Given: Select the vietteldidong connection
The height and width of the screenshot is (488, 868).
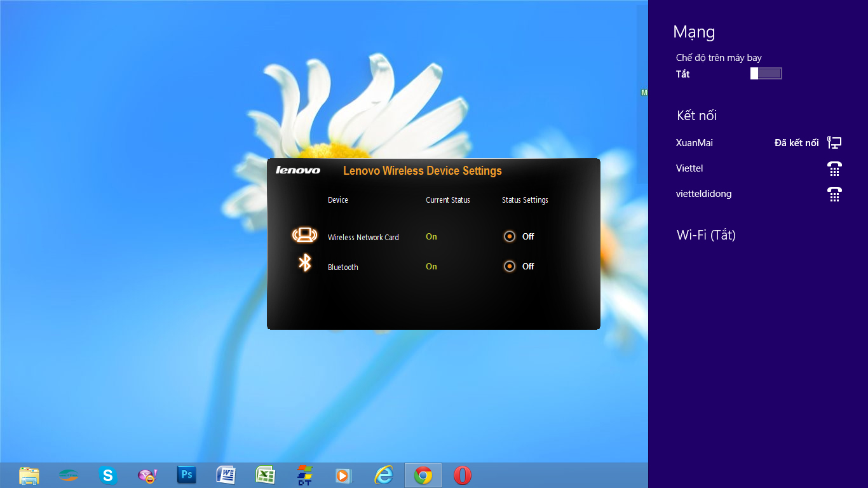Looking at the screenshot, I should click(758, 194).
